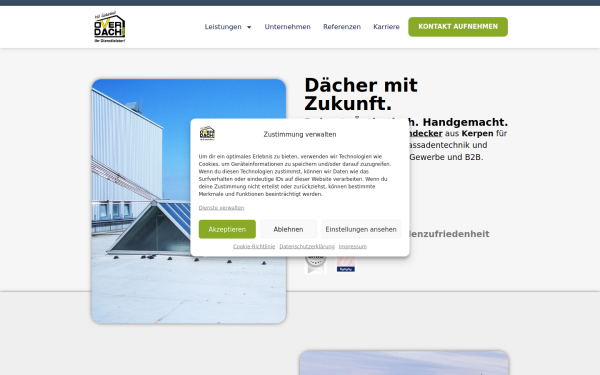Click the Dienste verwalten link
The image size is (600, 375).
221,208
